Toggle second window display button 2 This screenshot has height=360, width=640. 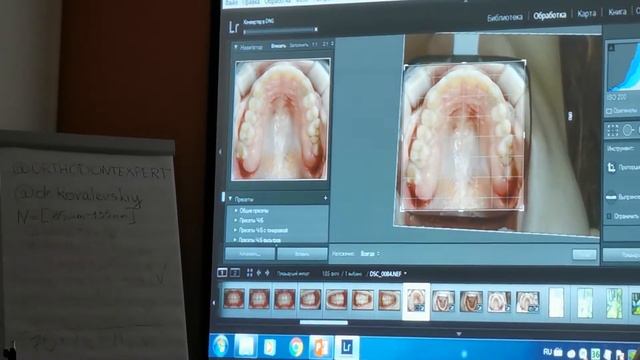pos(235,272)
